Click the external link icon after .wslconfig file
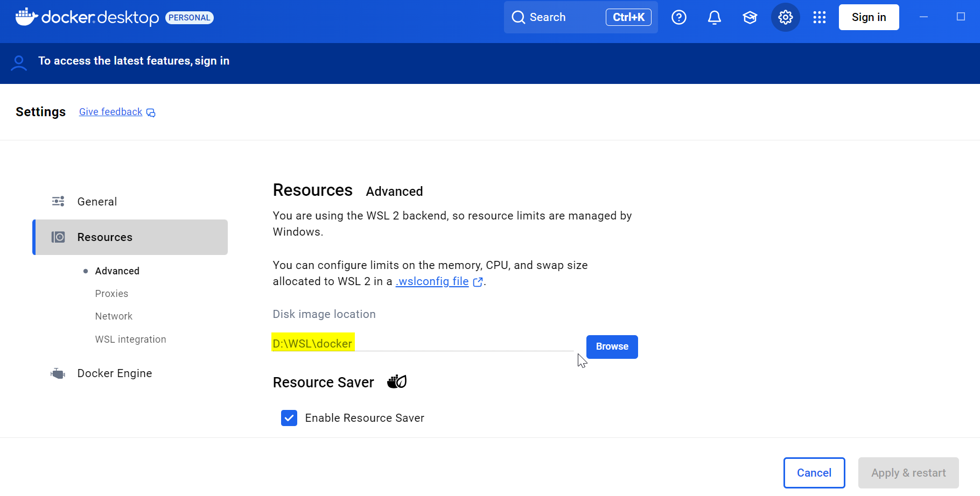The height and width of the screenshot is (496, 980). click(478, 282)
